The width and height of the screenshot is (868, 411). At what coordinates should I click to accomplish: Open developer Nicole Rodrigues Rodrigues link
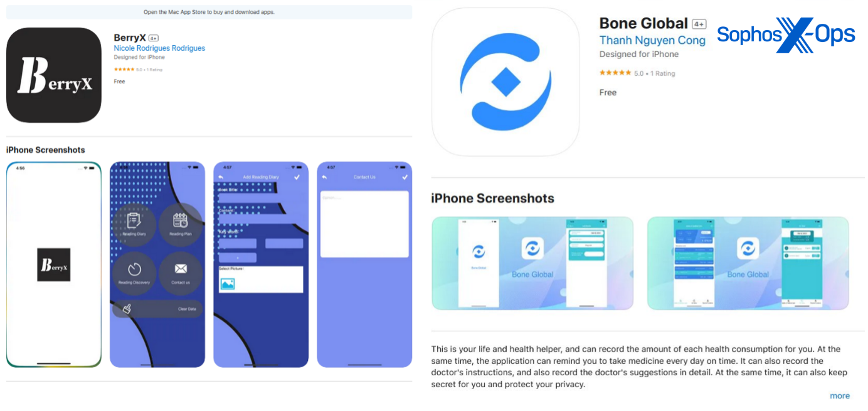[x=159, y=48]
